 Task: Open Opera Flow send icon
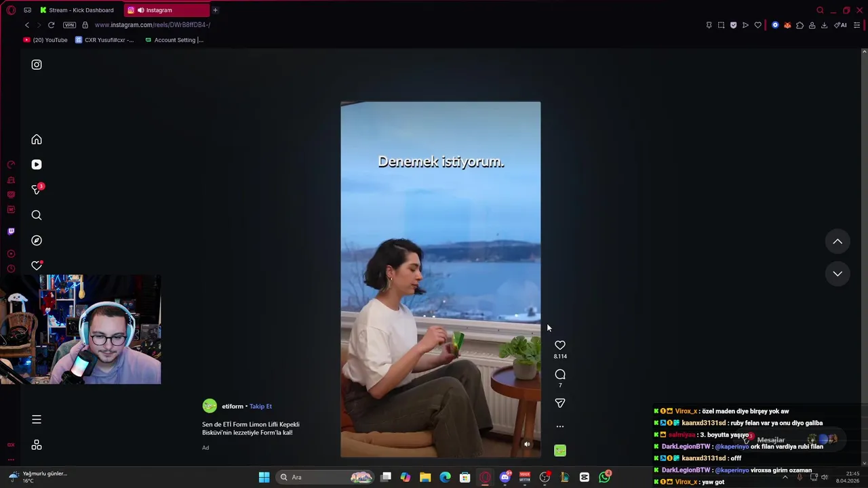(745, 25)
